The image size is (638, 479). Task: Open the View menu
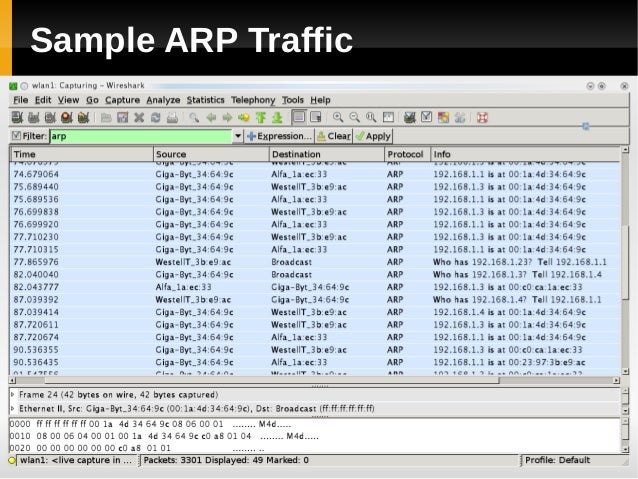[68, 100]
